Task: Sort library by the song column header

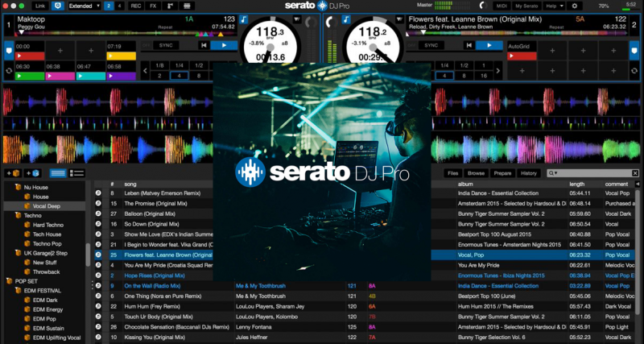Action: 130,184
